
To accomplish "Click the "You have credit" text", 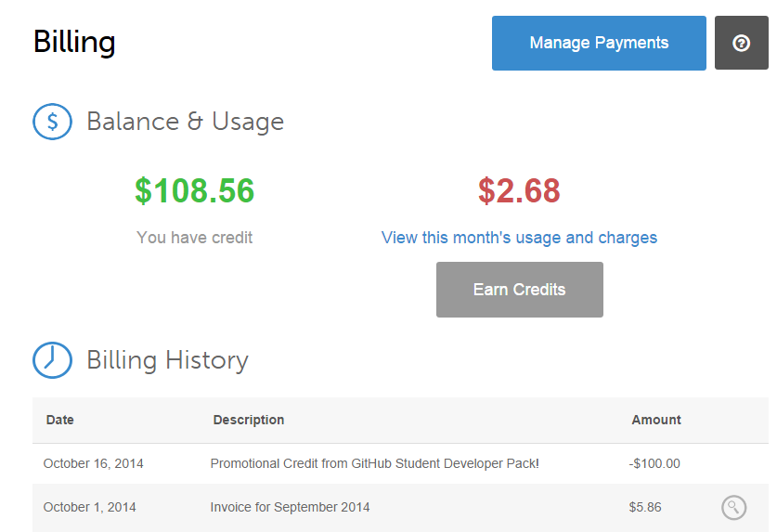I will coord(194,238).
